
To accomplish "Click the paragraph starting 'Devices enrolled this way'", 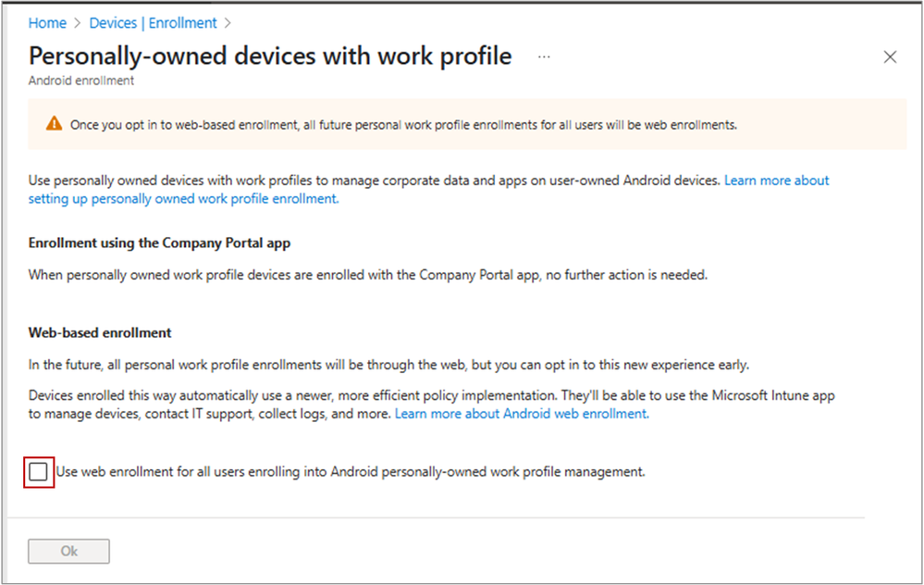I will pos(431,395).
